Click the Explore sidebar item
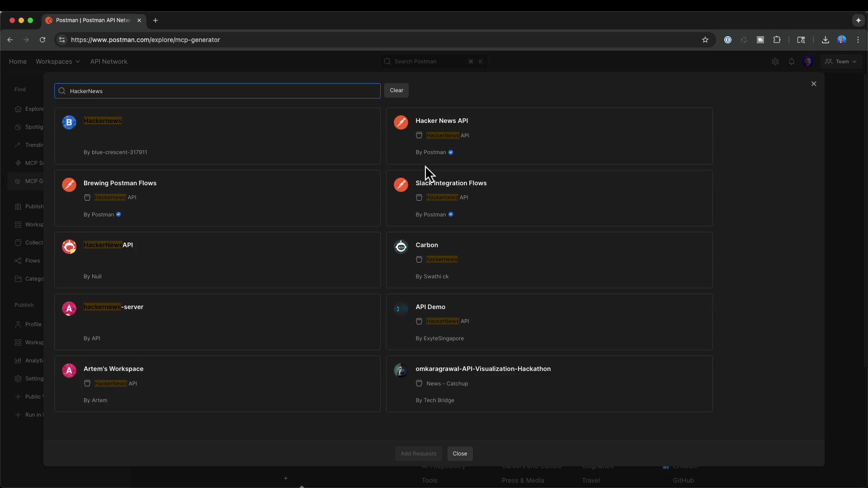The height and width of the screenshot is (488, 868). click(29, 109)
